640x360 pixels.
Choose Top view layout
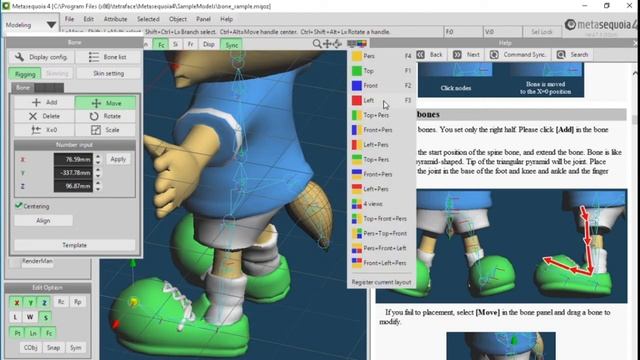382,71
